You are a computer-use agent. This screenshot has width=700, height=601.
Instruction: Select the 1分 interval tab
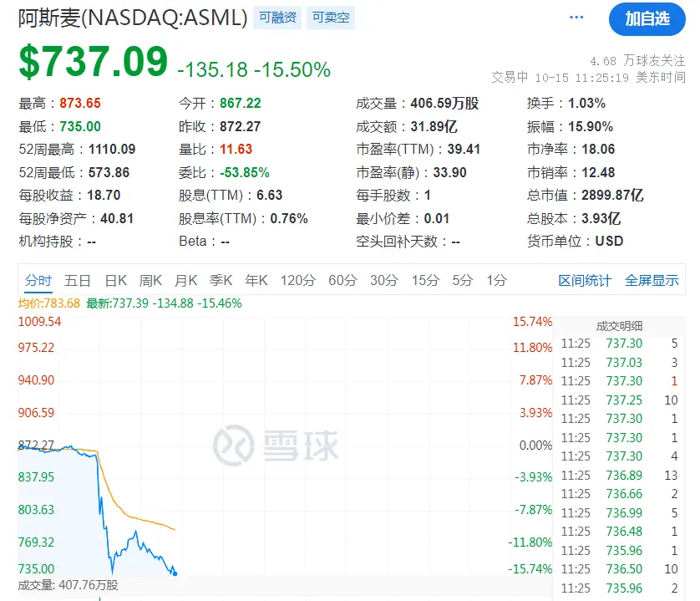click(496, 280)
